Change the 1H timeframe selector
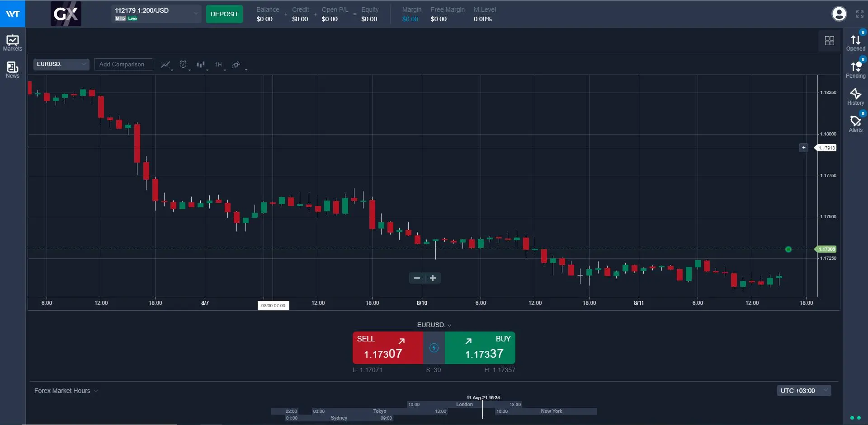The width and height of the screenshot is (868, 425). 220,65
